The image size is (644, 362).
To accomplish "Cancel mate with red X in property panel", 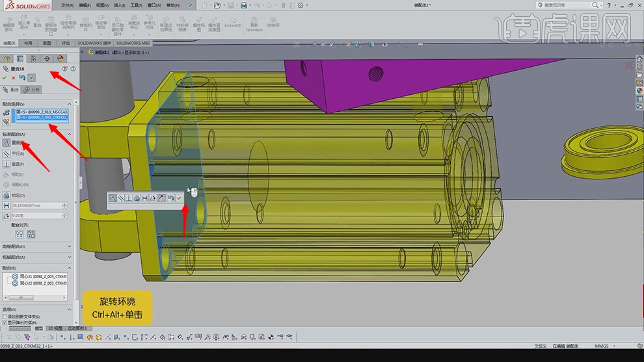I will (x=14, y=77).
